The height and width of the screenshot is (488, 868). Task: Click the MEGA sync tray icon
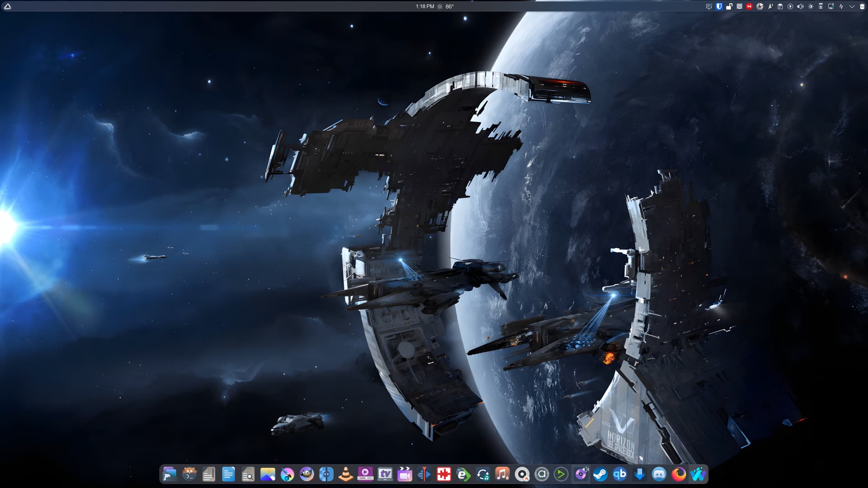[749, 6]
